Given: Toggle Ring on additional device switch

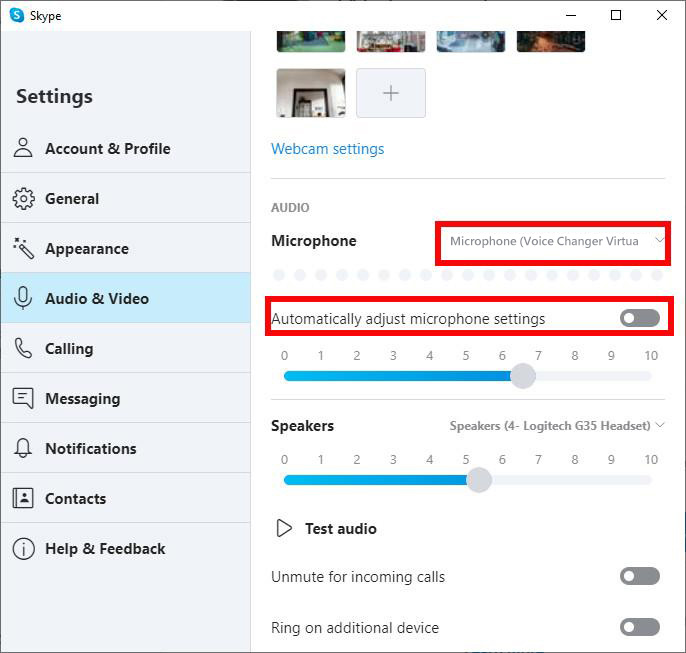Looking at the screenshot, I should point(640,627).
